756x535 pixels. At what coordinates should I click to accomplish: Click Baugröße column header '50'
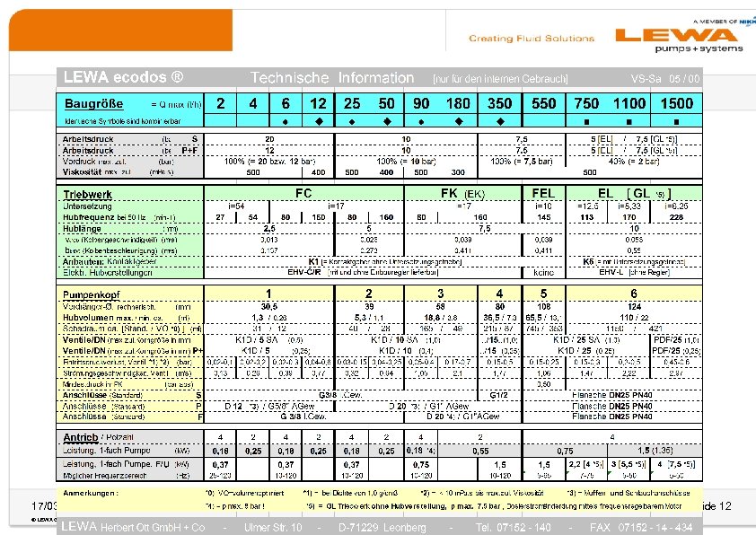click(x=386, y=103)
